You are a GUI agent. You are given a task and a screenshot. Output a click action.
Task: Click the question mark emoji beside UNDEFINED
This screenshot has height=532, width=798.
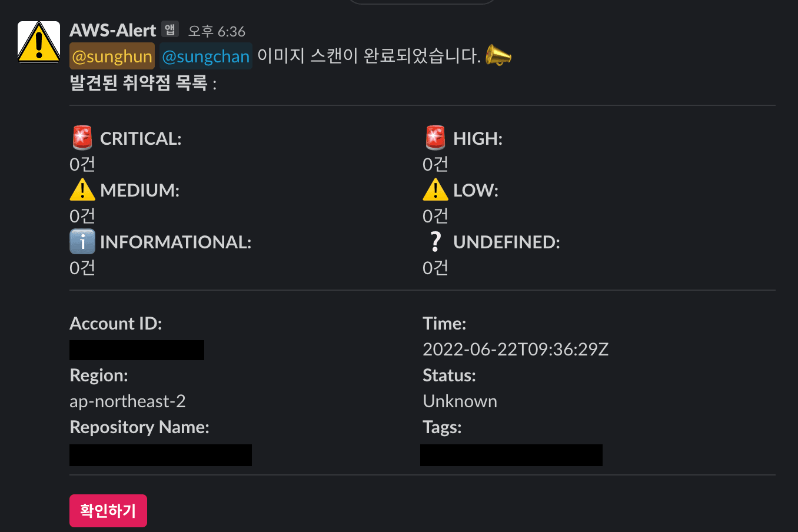click(x=435, y=241)
